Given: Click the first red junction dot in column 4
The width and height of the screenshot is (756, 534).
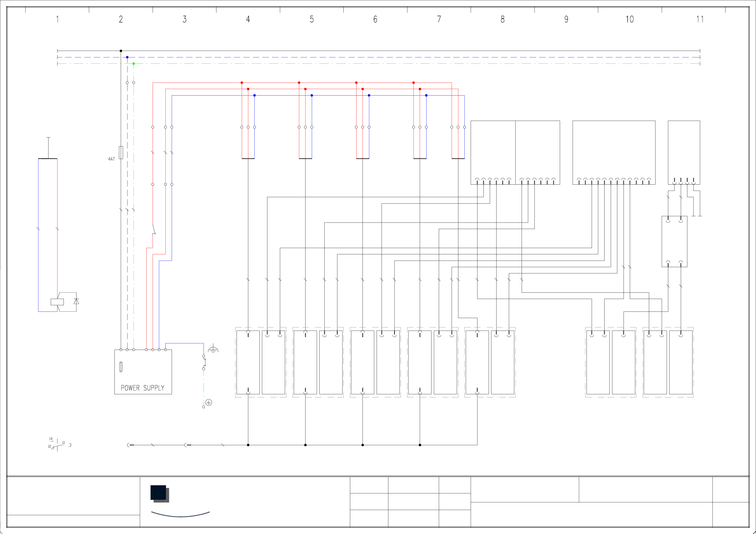Looking at the screenshot, I should 242,83.
